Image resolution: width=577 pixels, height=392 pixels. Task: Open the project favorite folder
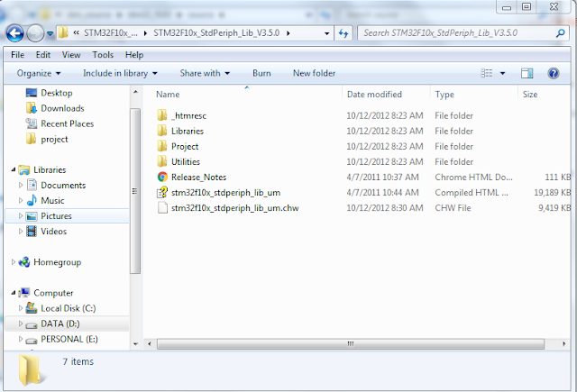click(54, 140)
